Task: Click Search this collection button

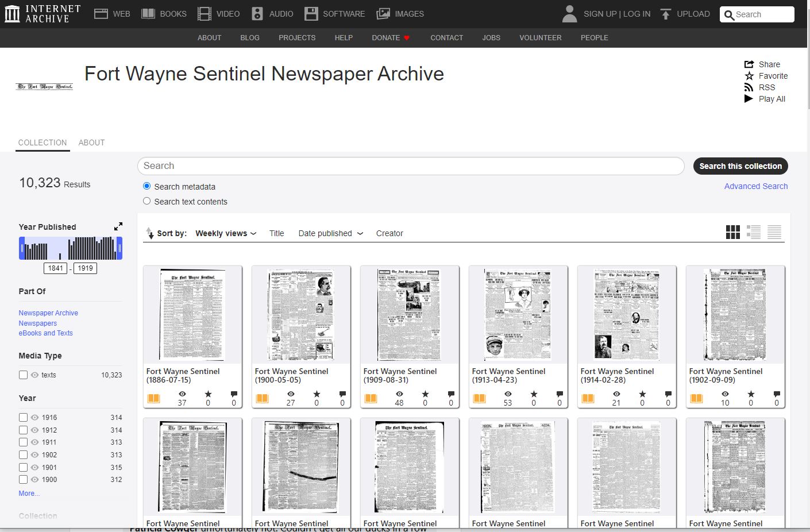Action: coord(740,166)
